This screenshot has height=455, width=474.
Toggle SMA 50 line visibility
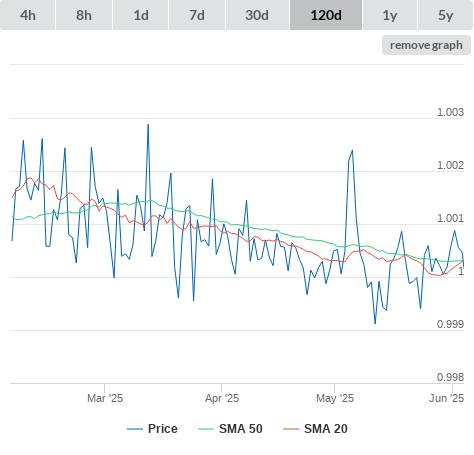tap(230, 429)
